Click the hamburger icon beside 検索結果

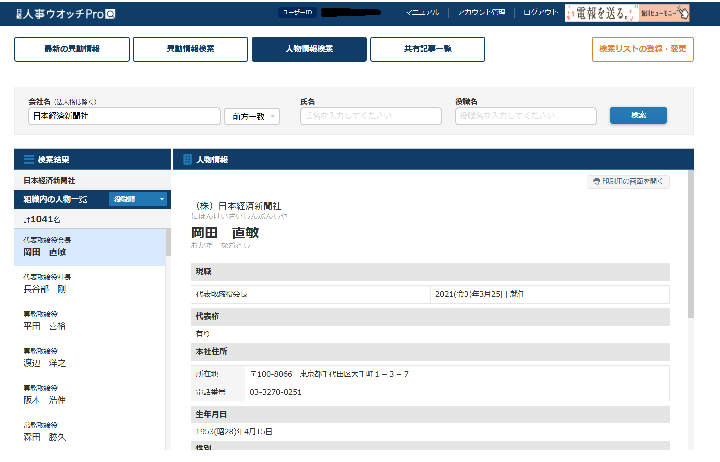[29, 159]
